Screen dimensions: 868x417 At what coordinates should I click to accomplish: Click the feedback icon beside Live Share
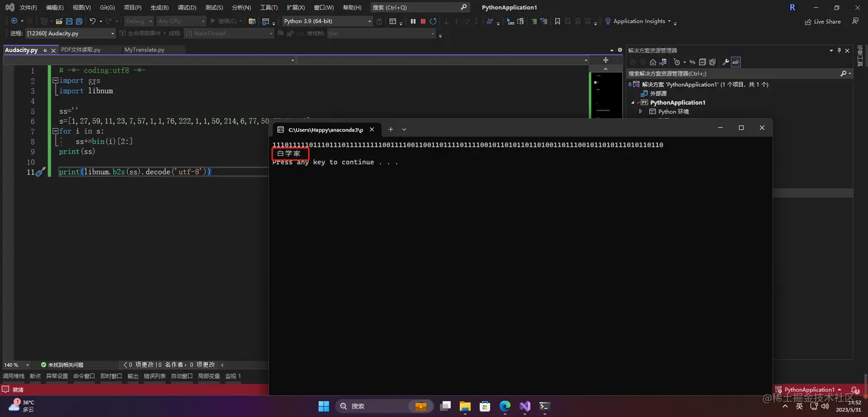click(x=855, y=21)
